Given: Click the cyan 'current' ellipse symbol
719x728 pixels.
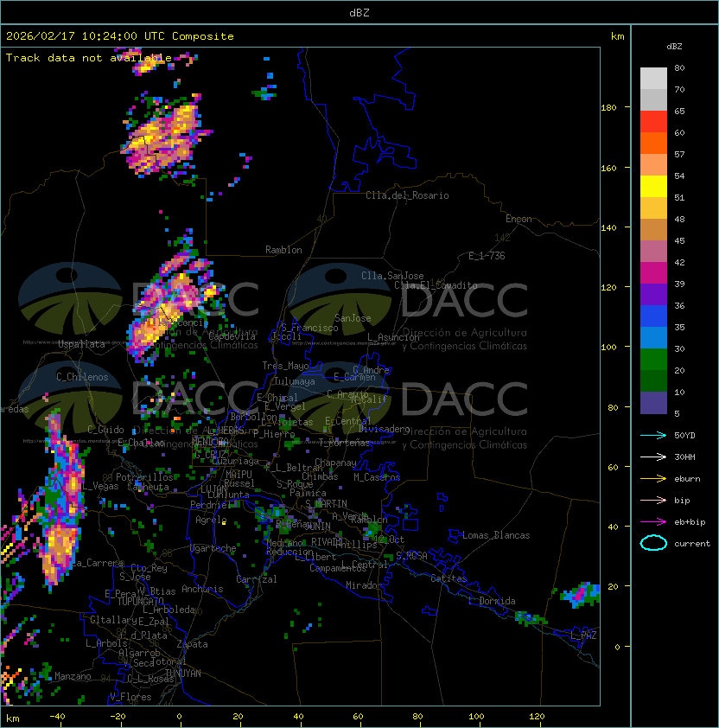Looking at the screenshot, I should (653, 543).
